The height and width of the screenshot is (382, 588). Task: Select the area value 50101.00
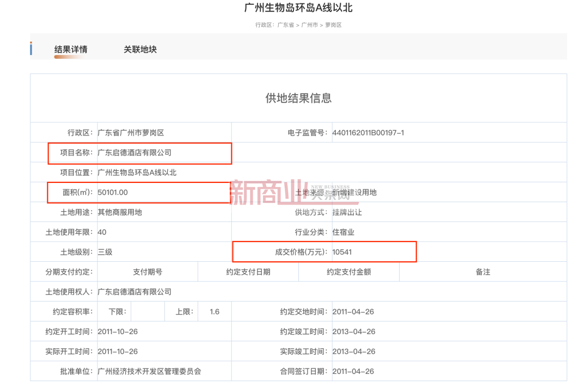click(113, 192)
